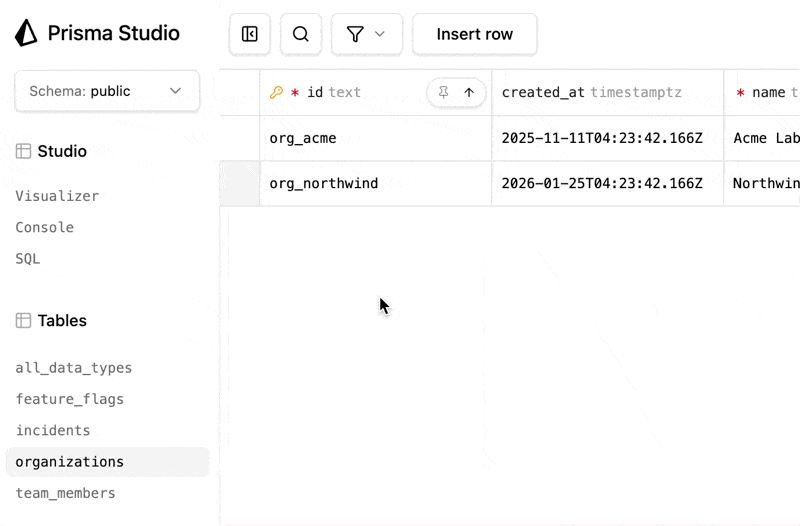Select the incidents table

tap(53, 431)
